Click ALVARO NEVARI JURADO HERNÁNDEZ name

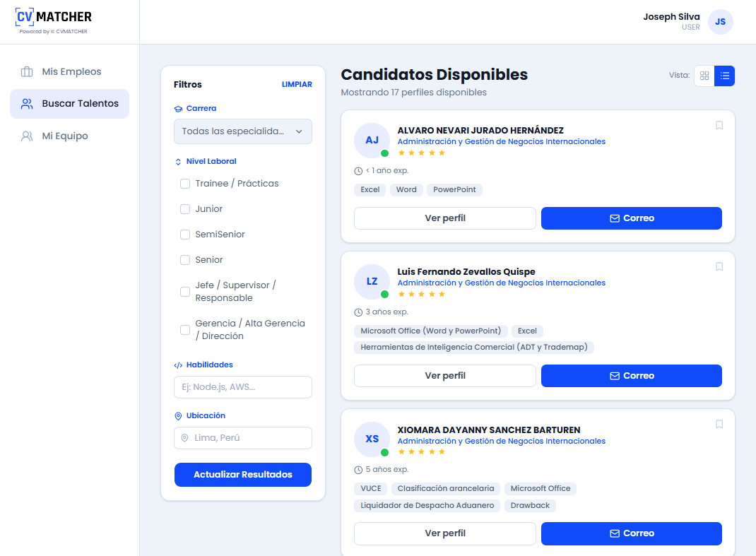(x=480, y=131)
